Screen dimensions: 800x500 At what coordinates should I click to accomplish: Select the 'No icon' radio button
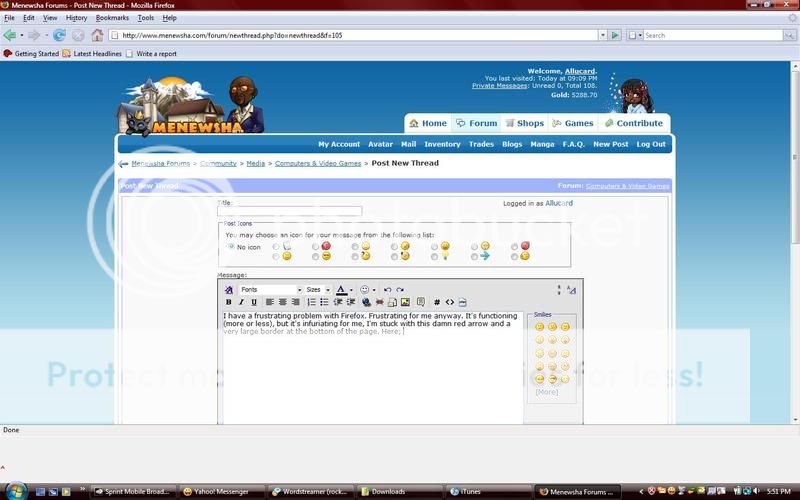pyautogui.click(x=231, y=246)
